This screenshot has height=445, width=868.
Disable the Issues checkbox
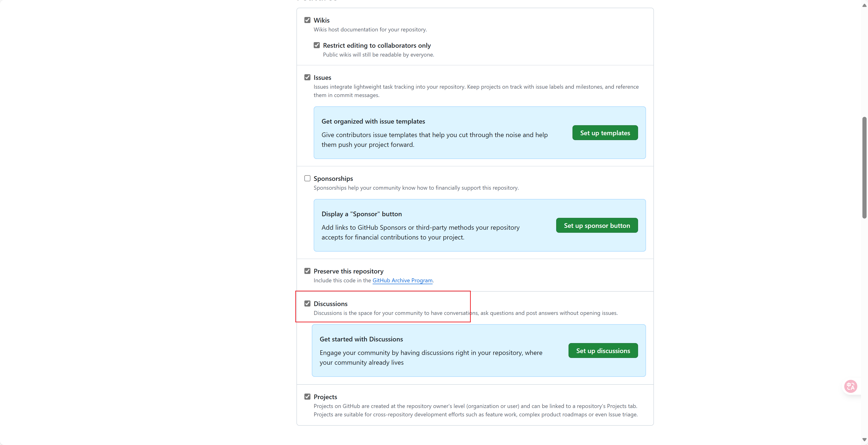click(x=307, y=78)
